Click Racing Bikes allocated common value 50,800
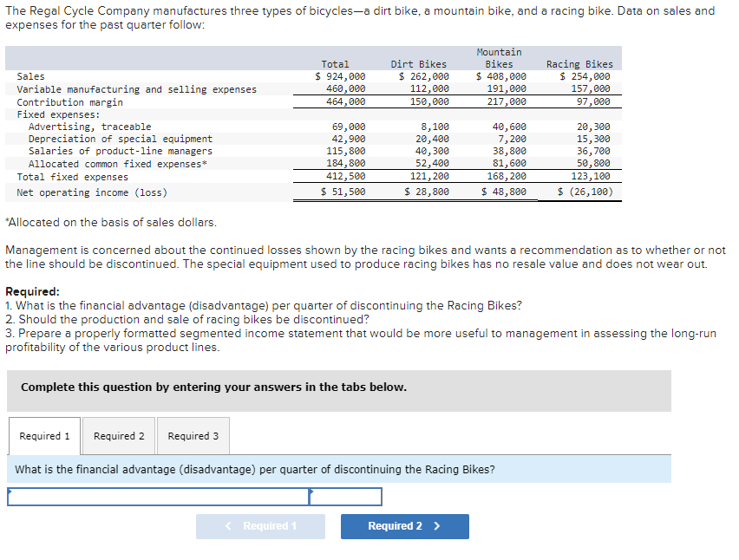 point(593,163)
